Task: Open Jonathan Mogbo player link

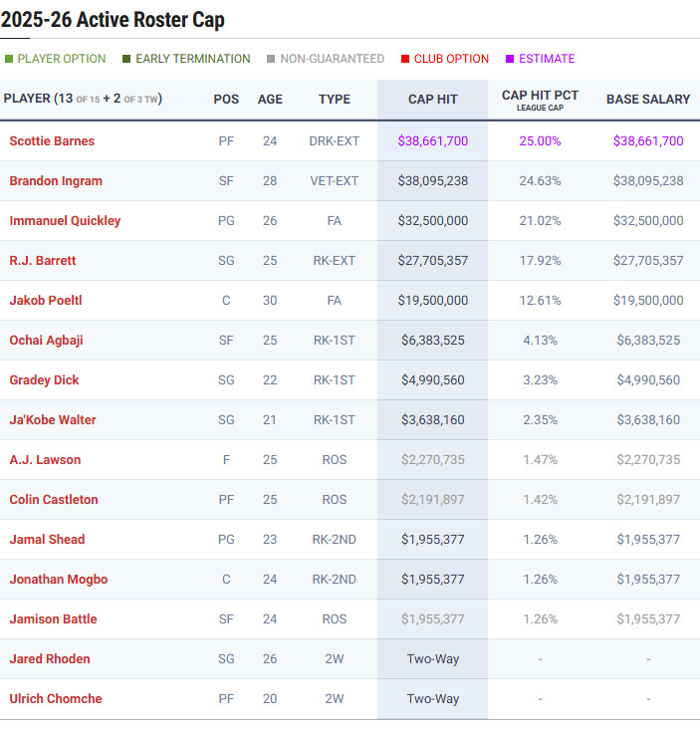Action: point(59,580)
